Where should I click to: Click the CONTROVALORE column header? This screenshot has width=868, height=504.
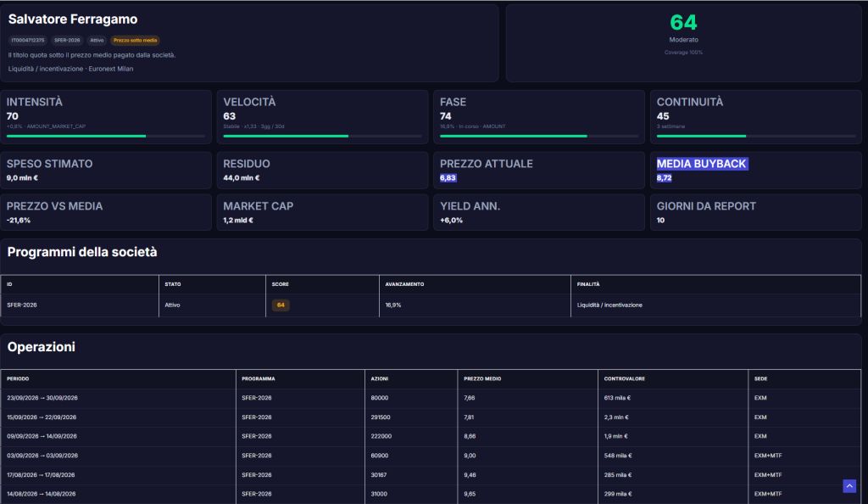tap(625, 378)
